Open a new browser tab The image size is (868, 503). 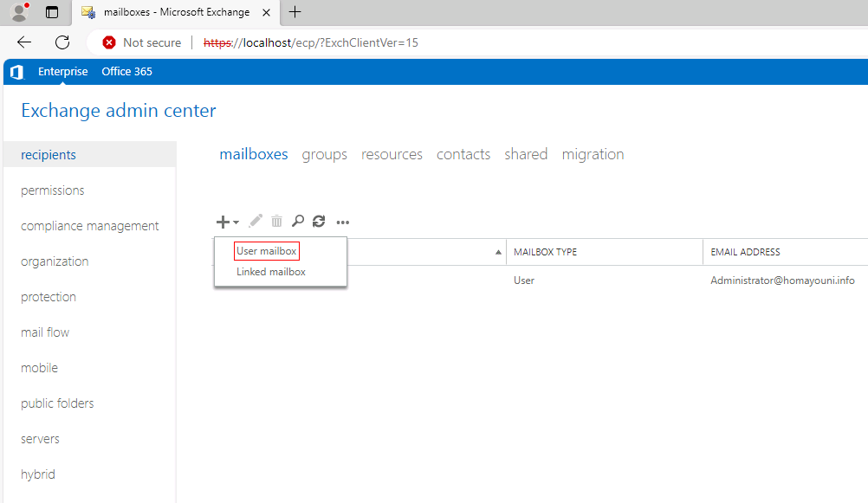(295, 11)
